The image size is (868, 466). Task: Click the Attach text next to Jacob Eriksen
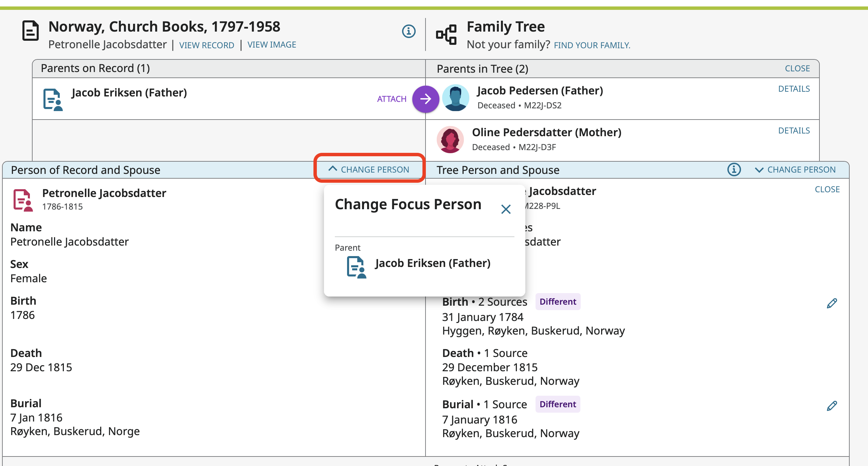coord(392,99)
